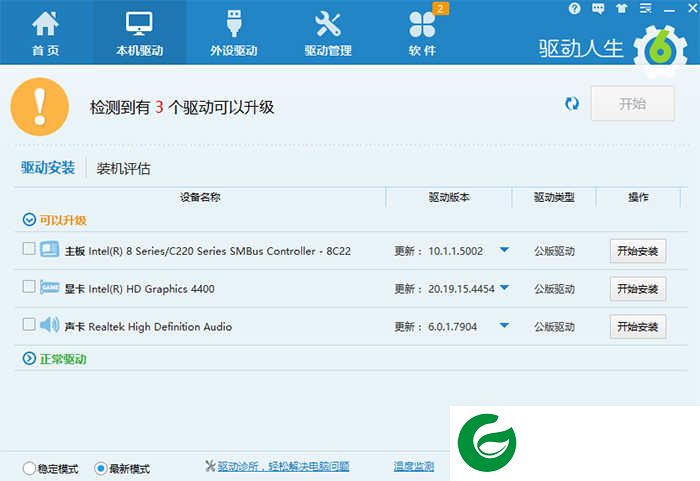This screenshot has height=481, width=700.
Task: Check the Intel HD Graphics 4400 checkbox
Action: [x=29, y=286]
